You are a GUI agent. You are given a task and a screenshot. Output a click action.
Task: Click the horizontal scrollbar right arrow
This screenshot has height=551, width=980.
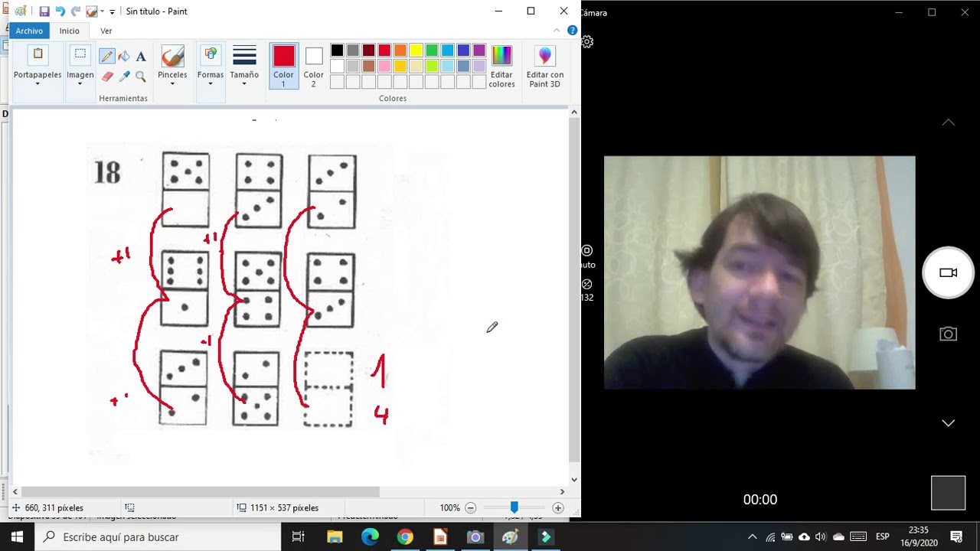(x=562, y=491)
